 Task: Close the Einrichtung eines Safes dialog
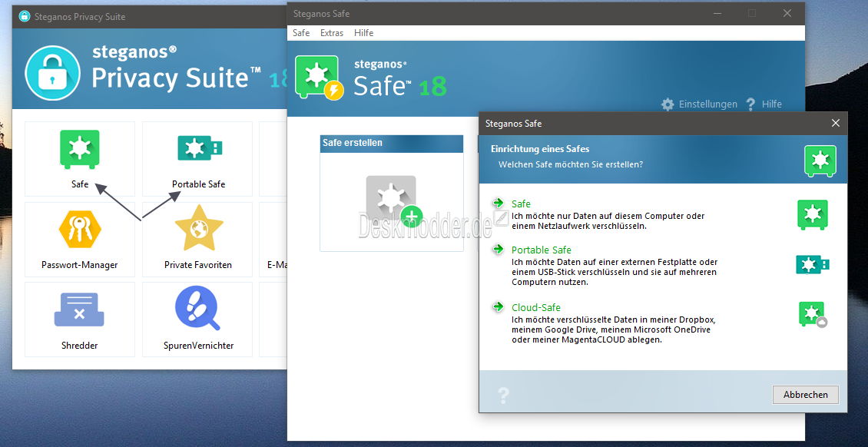pyautogui.click(x=835, y=124)
